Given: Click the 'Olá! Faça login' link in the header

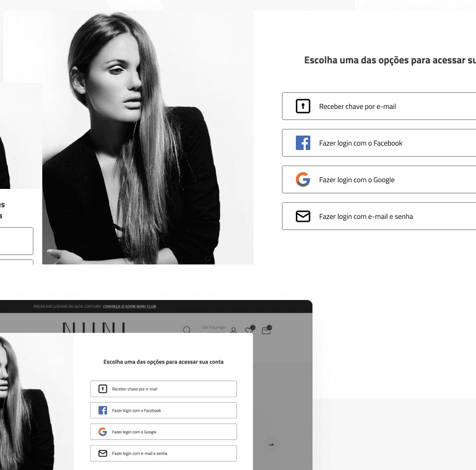Looking at the screenshot, I should coord(214,327).
